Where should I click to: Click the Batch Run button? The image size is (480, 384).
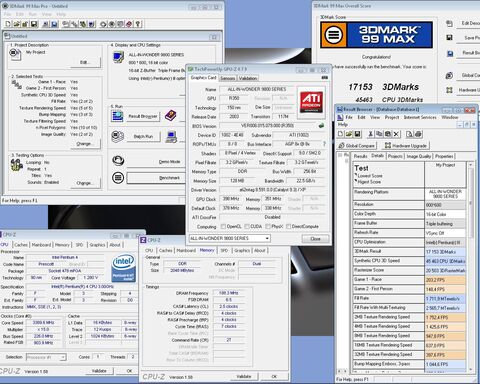143,136
